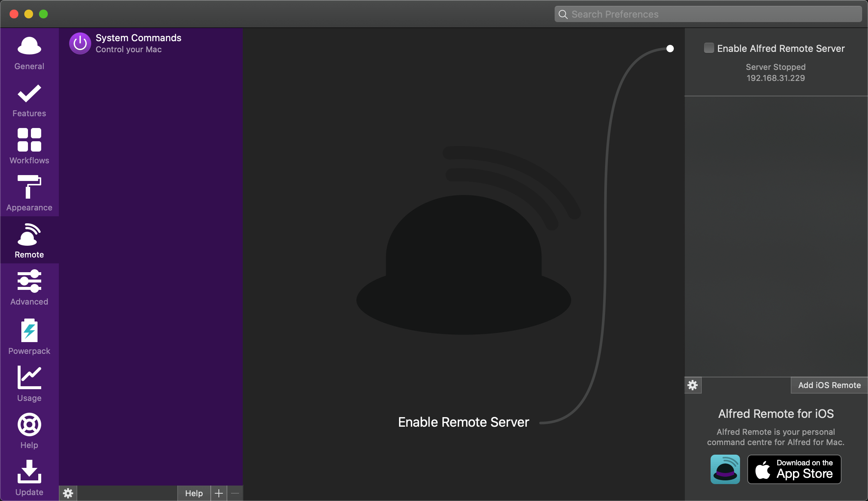Image resolution: width=868 pixels, height=501 pixels.
Task: Open the Features checkmark section
Action: 29,99
